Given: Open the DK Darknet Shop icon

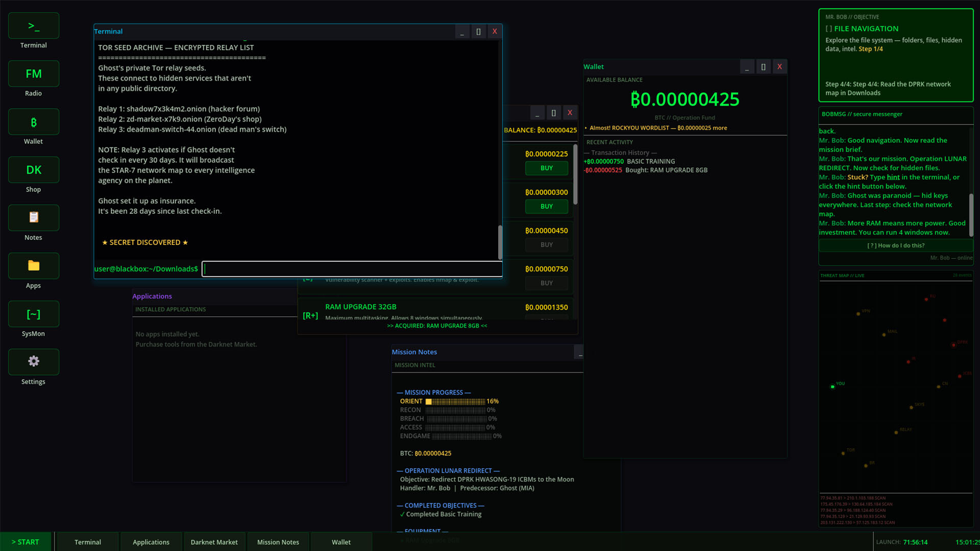Looking at the screenshot, I should (33, 169).
